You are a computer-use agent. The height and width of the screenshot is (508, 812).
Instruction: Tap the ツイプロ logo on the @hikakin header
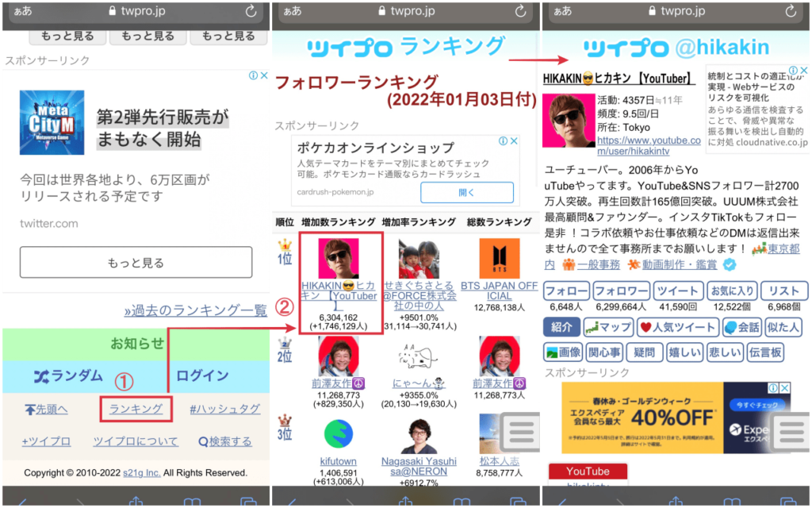point(626,48)
